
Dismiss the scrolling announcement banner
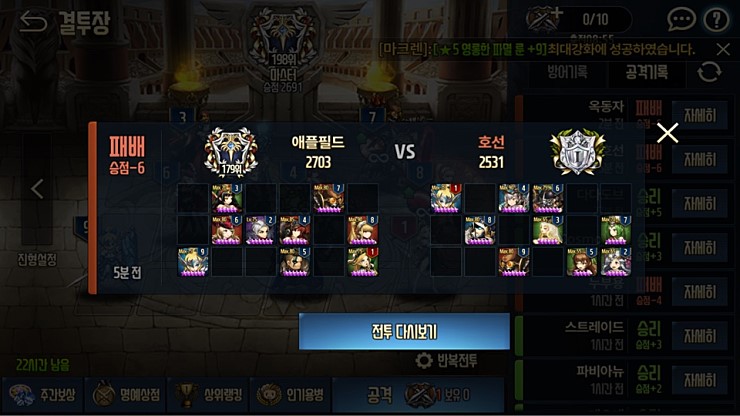723,49
